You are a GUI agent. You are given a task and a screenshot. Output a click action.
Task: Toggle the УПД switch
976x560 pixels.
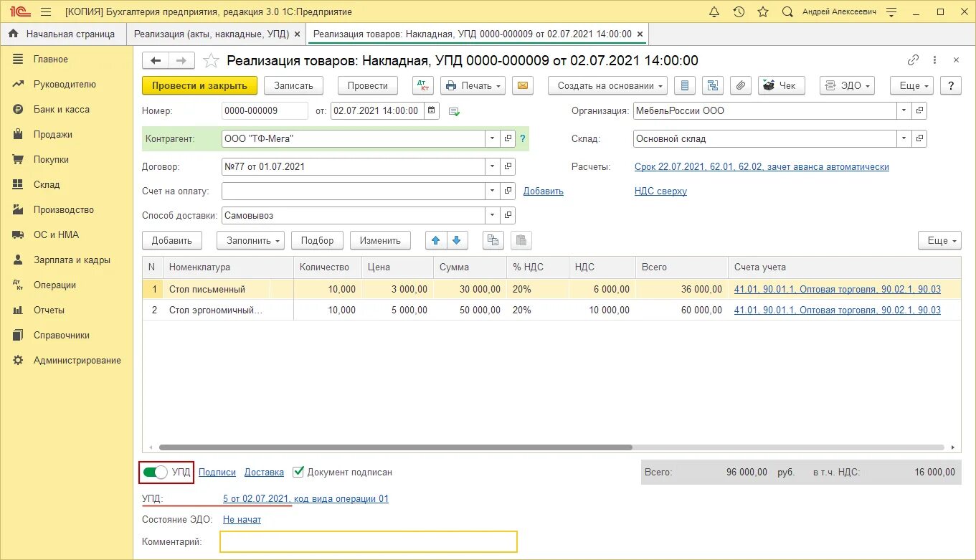(156, 473)
